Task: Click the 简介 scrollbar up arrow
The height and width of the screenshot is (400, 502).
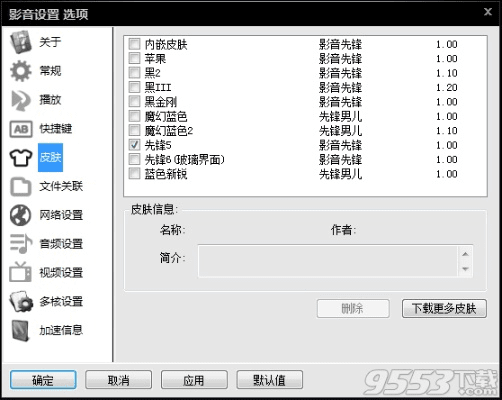Action: [x=466, y=254]
